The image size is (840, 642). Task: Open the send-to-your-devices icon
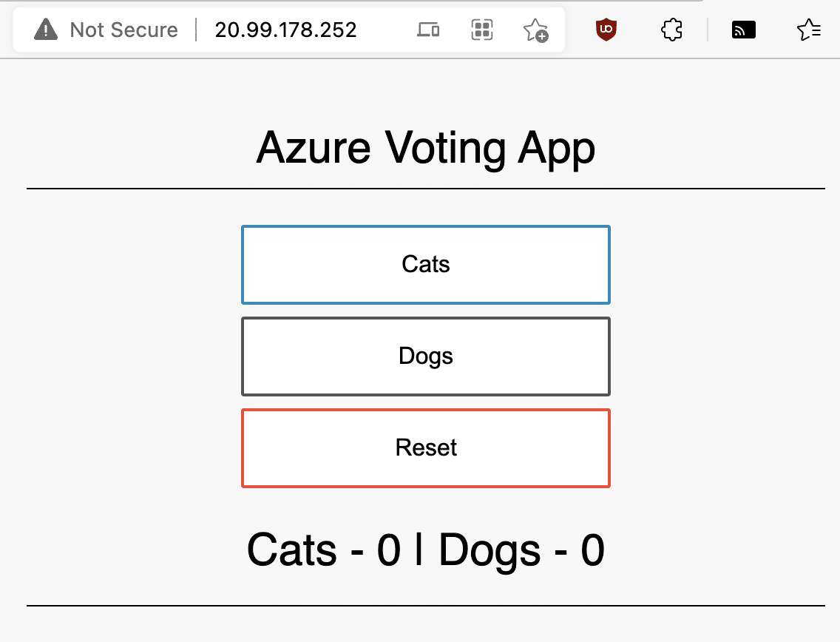[429, 30]
